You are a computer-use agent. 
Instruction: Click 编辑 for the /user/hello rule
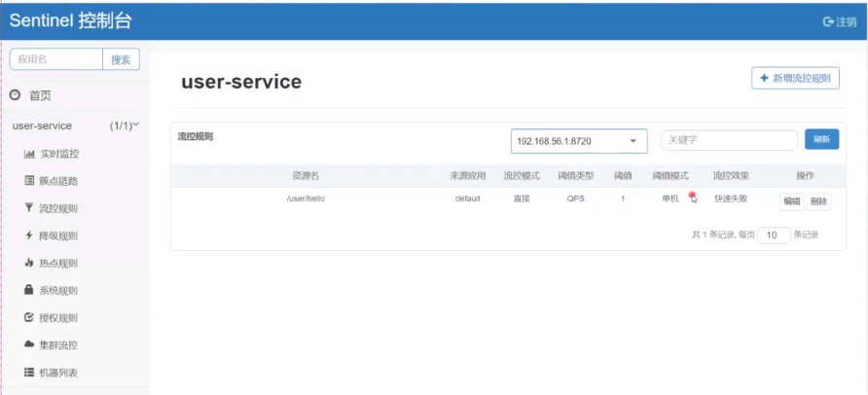point(791,202)
